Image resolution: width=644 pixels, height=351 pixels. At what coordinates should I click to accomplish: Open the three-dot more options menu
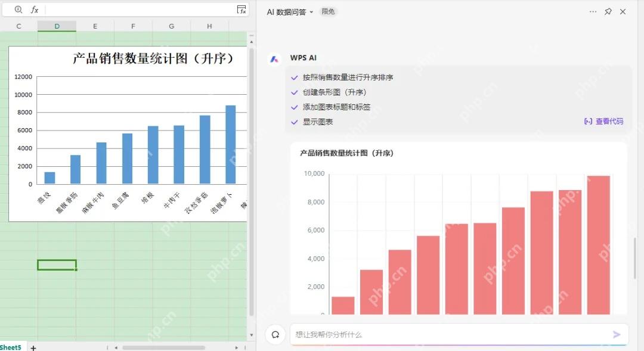click(593, 11)
